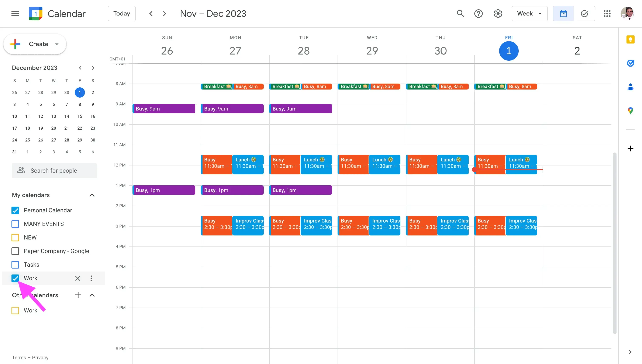Collapse Other Calendars section chevron
Screen dimensions: 642x364
click(92, 295)
